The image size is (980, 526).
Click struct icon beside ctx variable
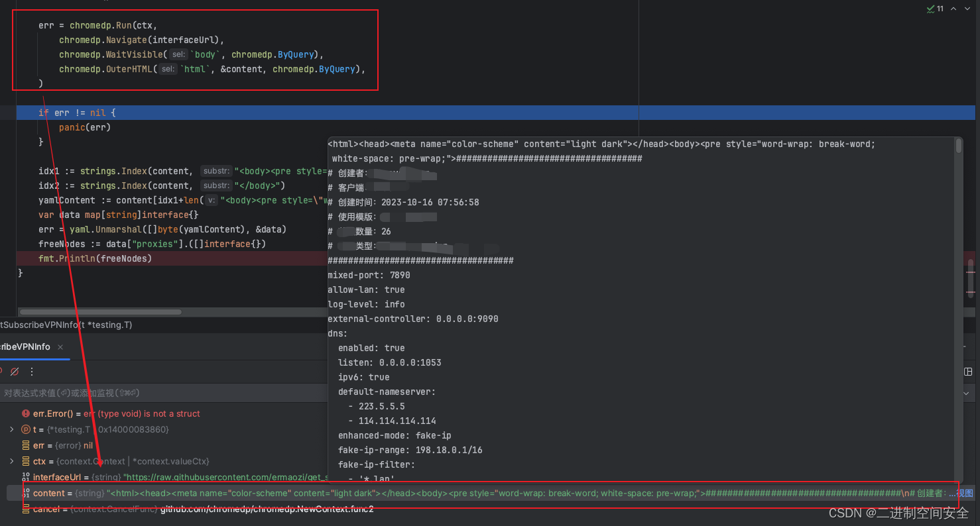(x=26, y=461)
